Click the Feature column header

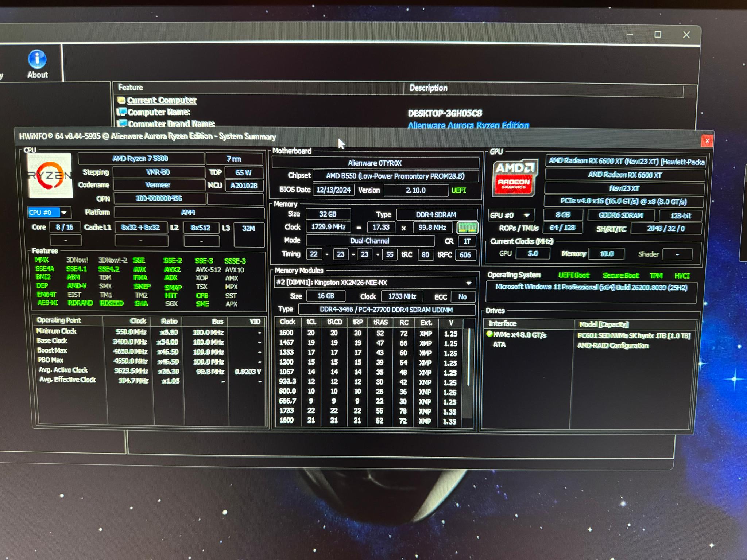(259, 87)
